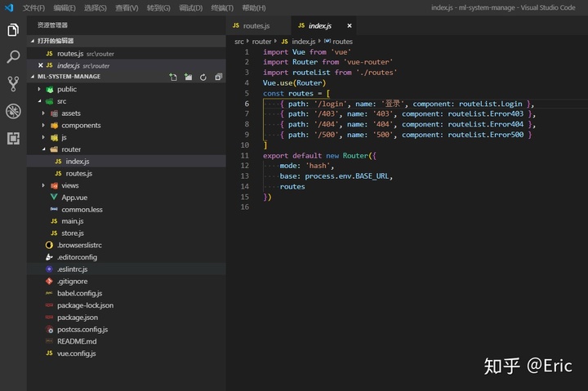Expand the public folder
This screenshot has height=391, width=588.
pyautogui.click(x=126, y=89)
